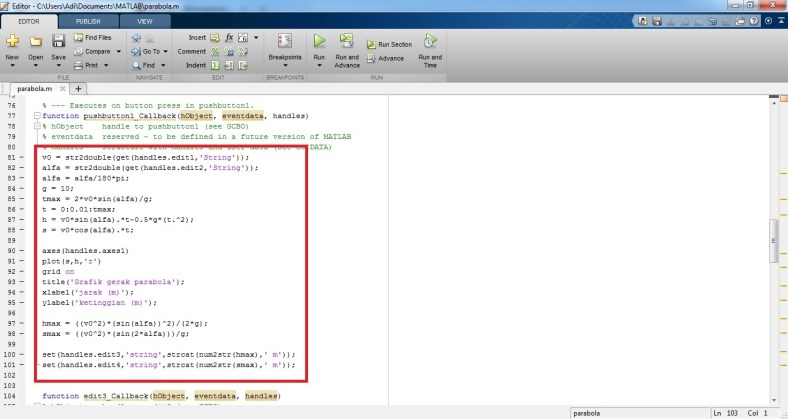
Task: Switch to the PUBLISH tab
Action: [x=88, y=20]
